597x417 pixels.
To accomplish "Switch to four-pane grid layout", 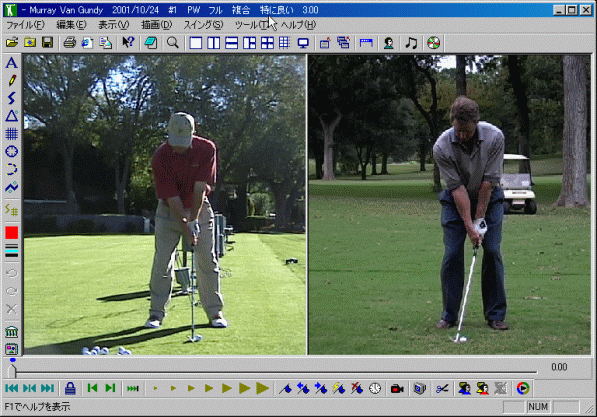I will pos(267,43).
